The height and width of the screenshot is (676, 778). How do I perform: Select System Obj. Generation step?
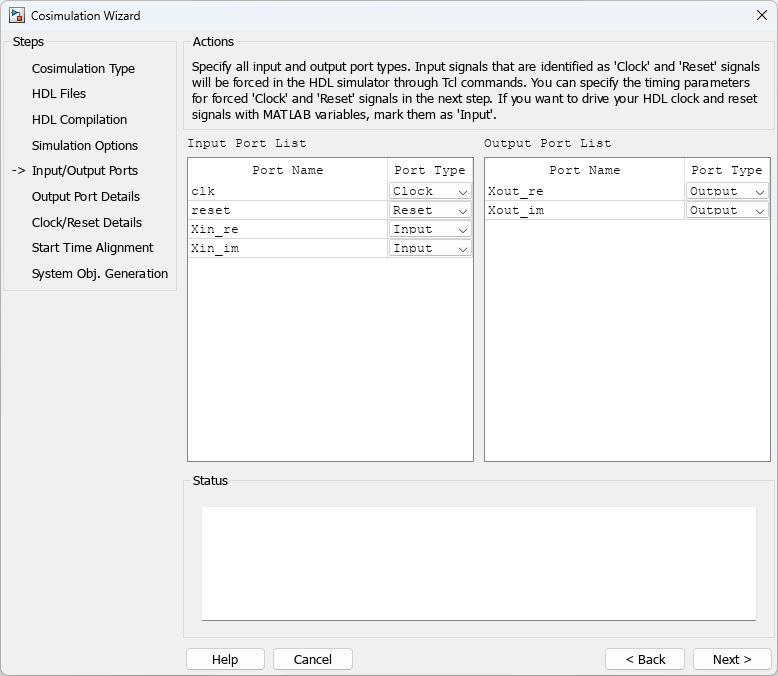100,274
